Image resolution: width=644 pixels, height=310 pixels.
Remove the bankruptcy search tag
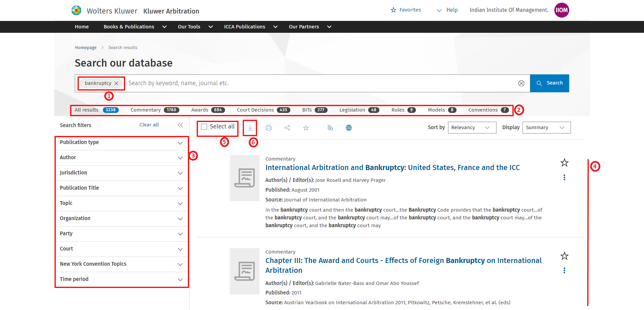pos(116,83)
